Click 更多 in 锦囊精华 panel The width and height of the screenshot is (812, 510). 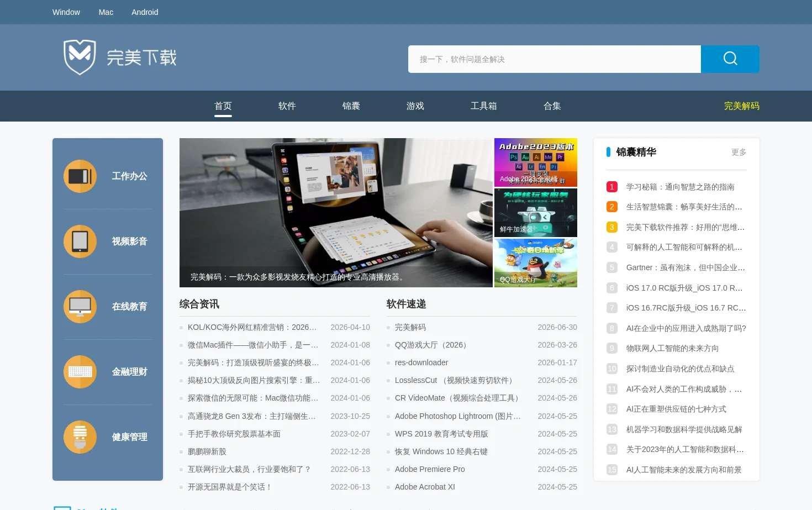[x=739, y=153]
